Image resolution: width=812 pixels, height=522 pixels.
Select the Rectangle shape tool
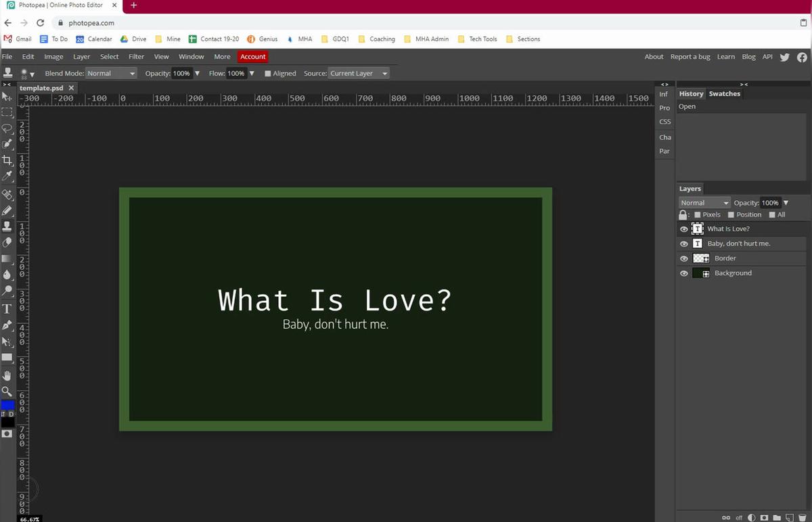(7, 357)
